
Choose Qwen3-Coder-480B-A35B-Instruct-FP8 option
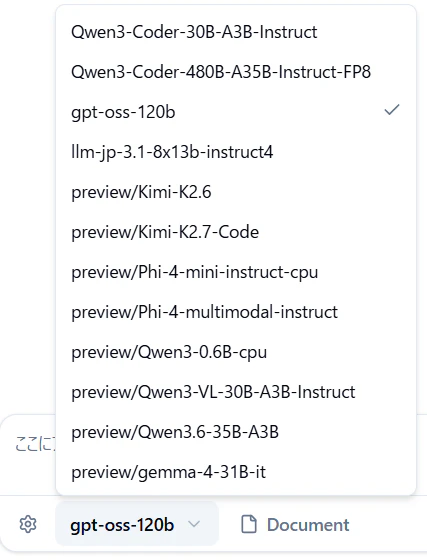click(236, 72)
